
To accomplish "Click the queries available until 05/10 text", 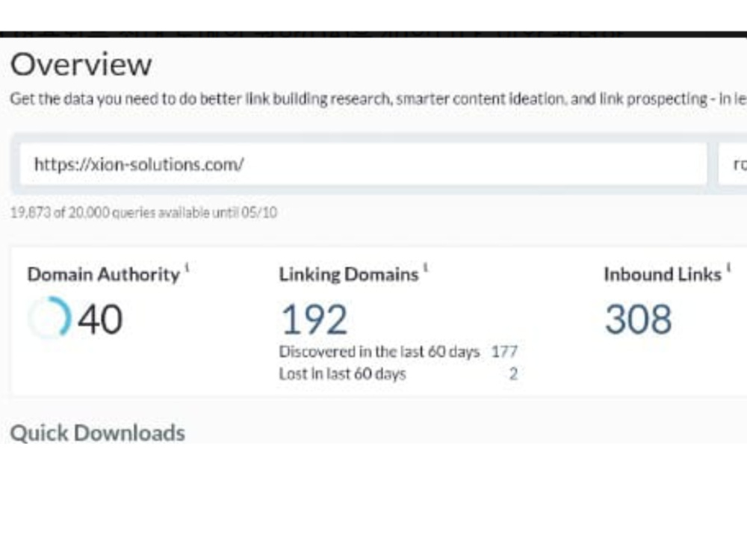I will (144, 212).
